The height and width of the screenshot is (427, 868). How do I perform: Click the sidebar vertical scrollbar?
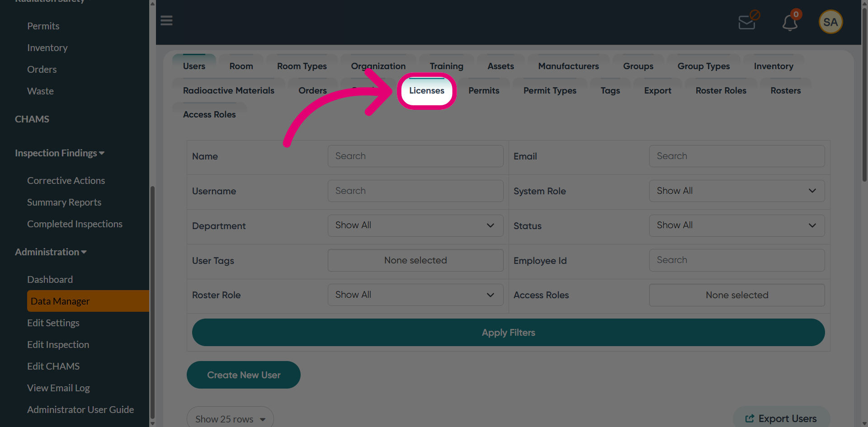point(152,302)
